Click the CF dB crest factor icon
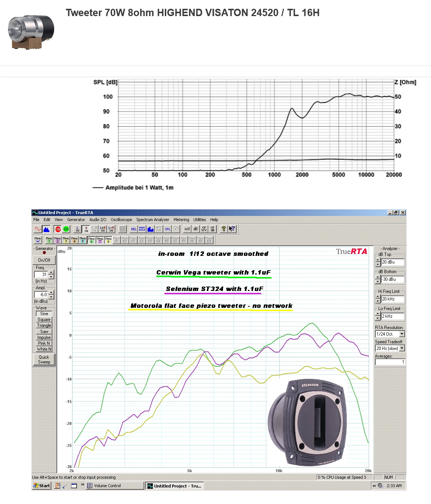The image size is (431, 504). [212, 229]
